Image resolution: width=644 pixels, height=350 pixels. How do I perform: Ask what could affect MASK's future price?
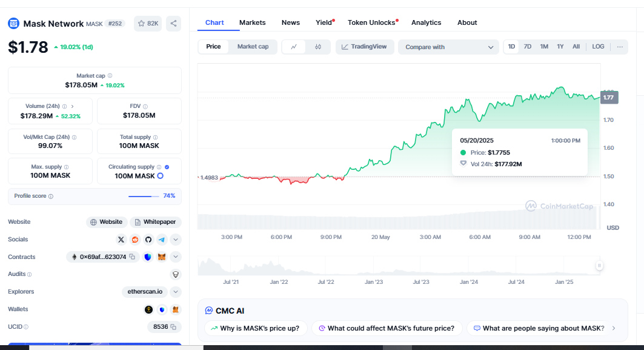pos(387,328)
